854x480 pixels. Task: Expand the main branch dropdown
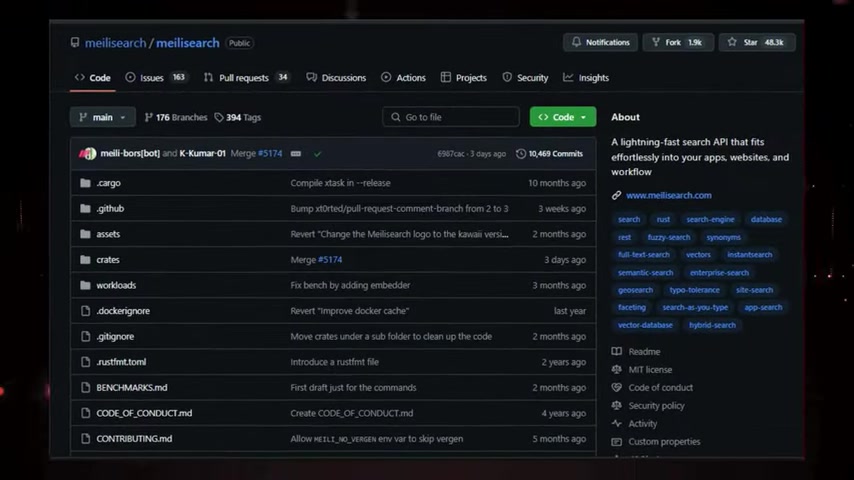(x=102, y=117)
